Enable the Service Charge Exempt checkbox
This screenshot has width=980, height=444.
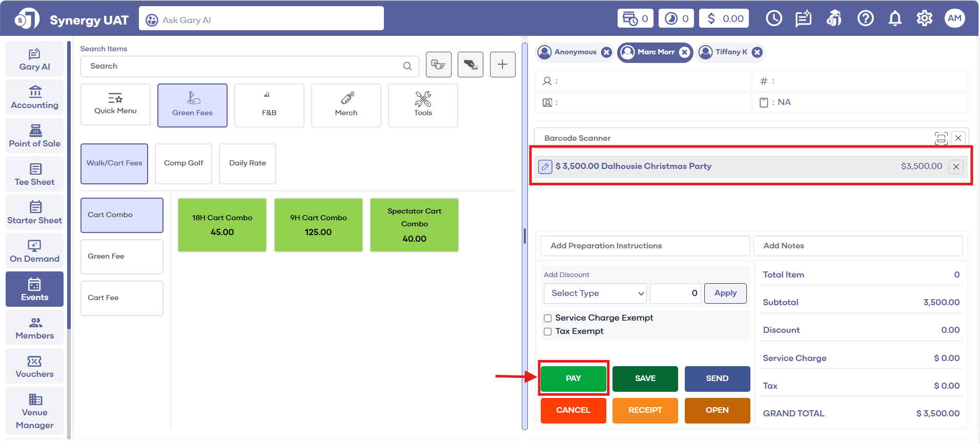click(547, 318)
